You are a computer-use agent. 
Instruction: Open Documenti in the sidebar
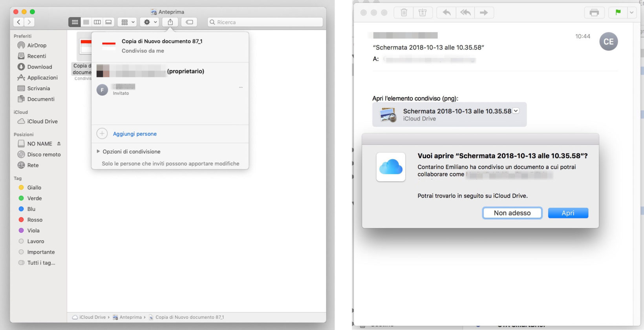coord(40,99)
